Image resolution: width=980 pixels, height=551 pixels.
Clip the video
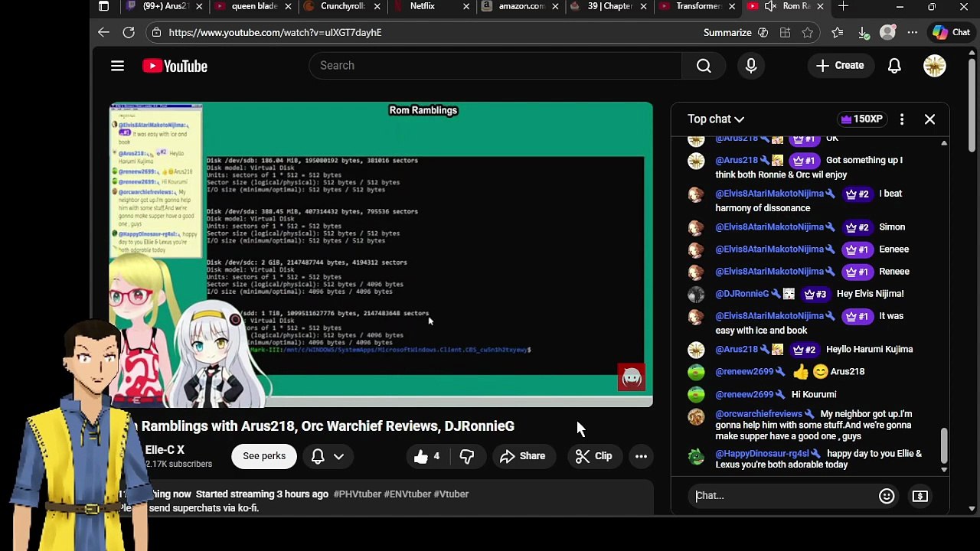tap(593, 456)
